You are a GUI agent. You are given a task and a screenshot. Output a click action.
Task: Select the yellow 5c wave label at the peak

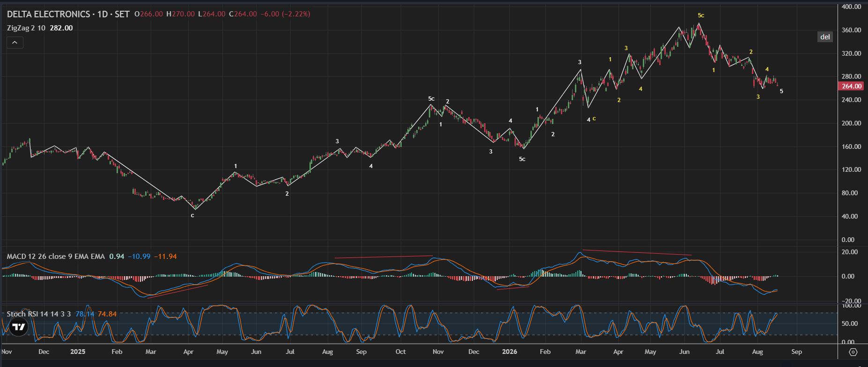pos(701,15)
